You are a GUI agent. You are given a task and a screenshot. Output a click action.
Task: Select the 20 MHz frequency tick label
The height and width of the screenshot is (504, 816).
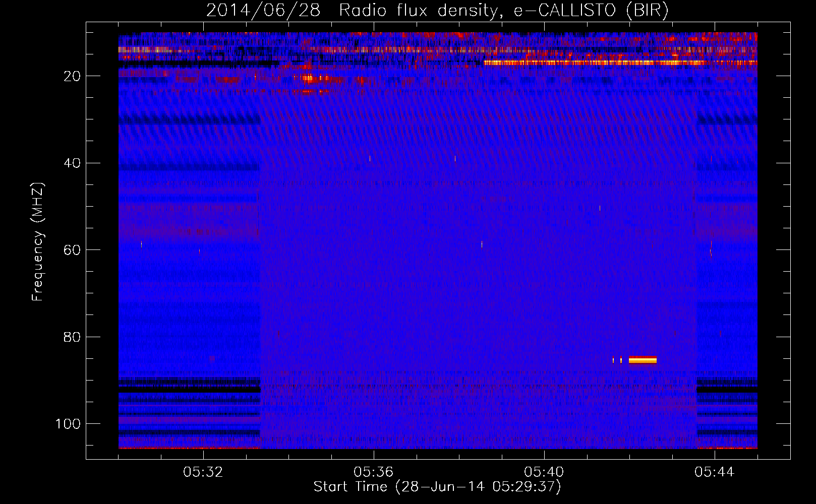tap(73, 76)
